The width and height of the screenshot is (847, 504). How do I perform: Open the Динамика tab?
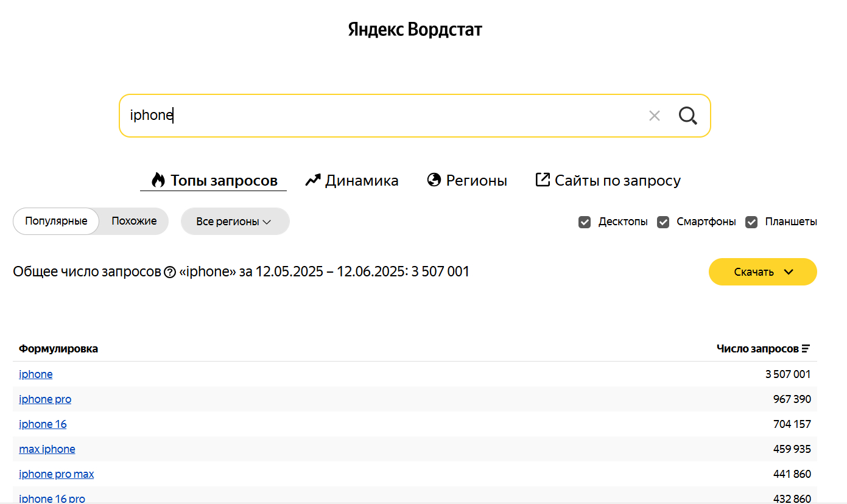point(362,181)
